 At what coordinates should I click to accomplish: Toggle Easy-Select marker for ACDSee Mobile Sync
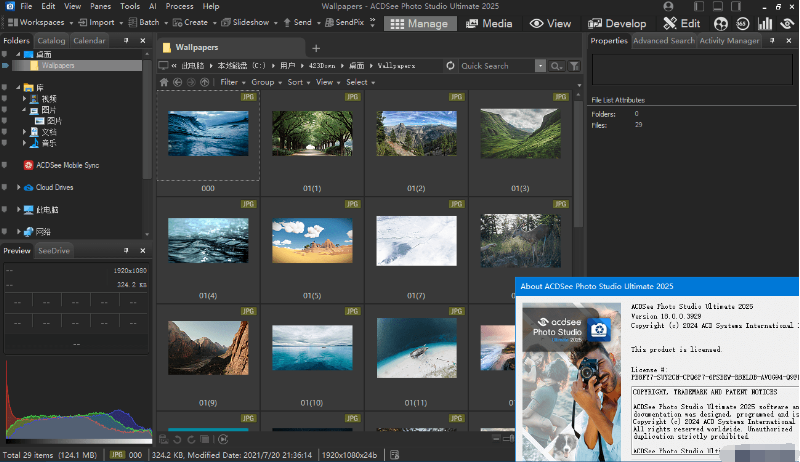(x=5, y=165)
